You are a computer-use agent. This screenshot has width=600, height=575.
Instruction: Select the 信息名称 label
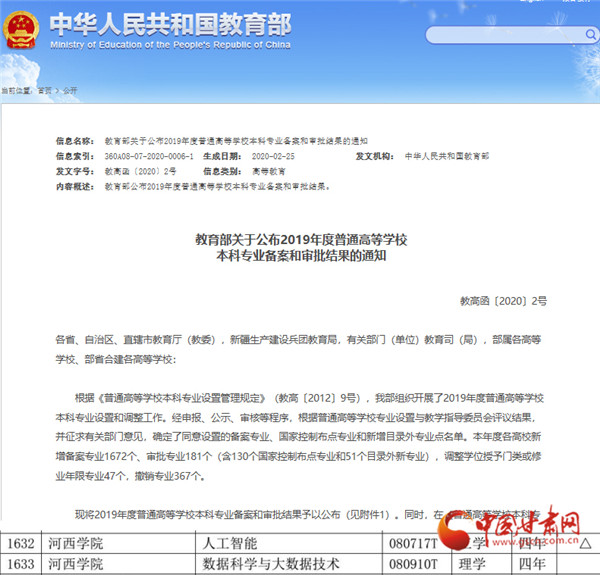[75, 141]
